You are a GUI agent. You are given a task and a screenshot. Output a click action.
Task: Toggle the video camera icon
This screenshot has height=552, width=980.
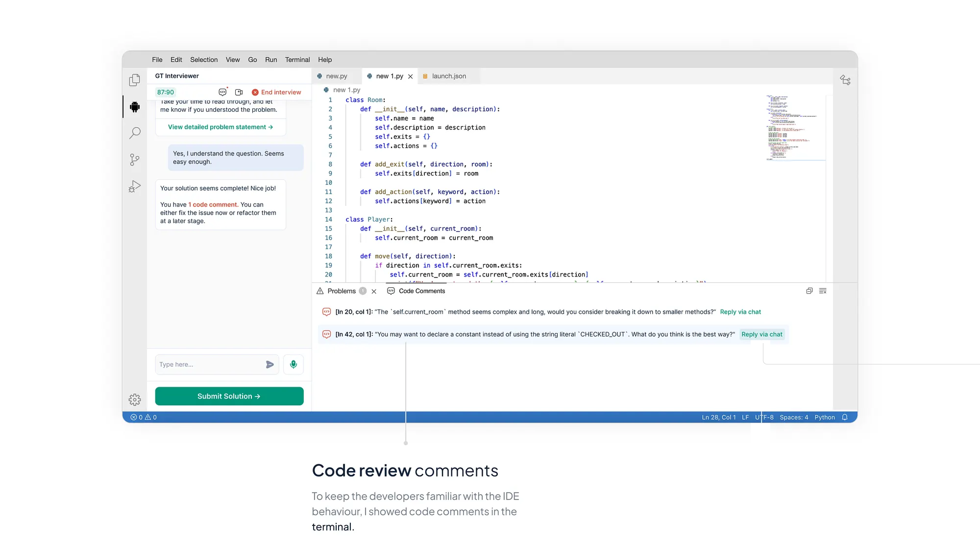(x=239, y=92)
